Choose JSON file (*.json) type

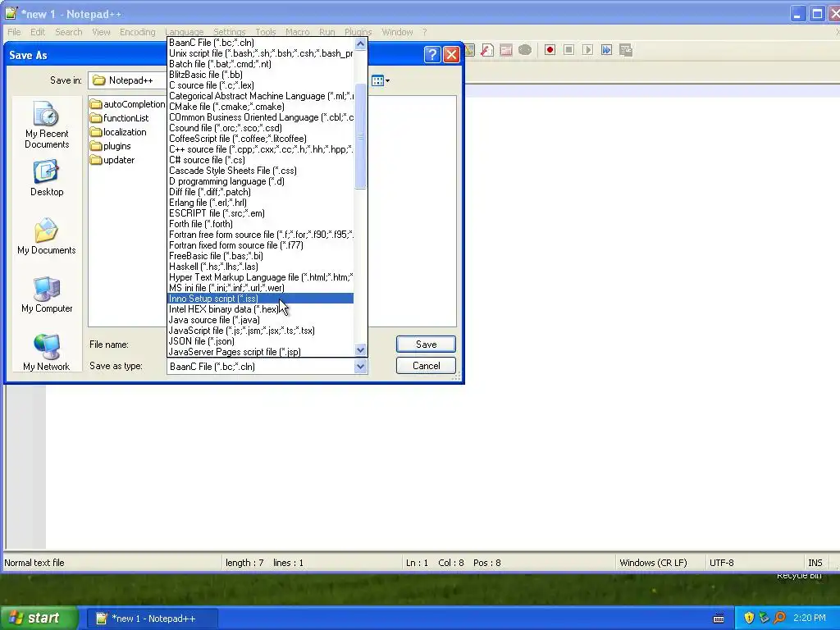pos(260,341)
